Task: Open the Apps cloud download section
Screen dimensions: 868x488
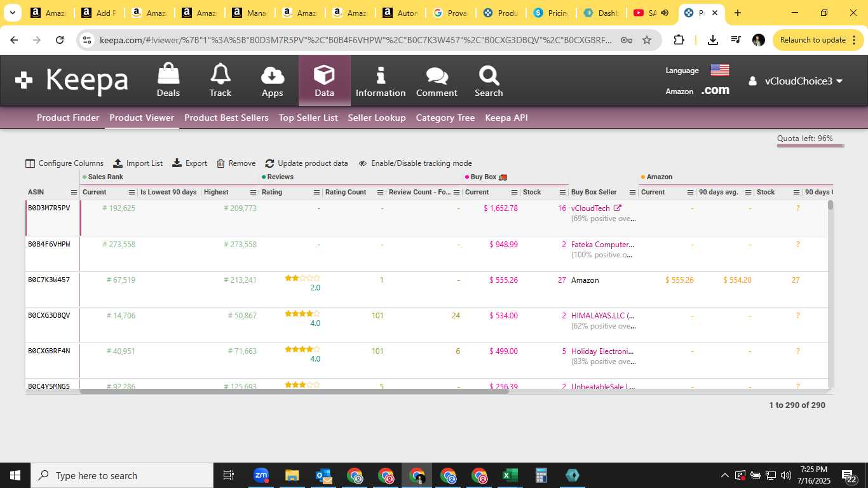Action: tap(272, 80)
